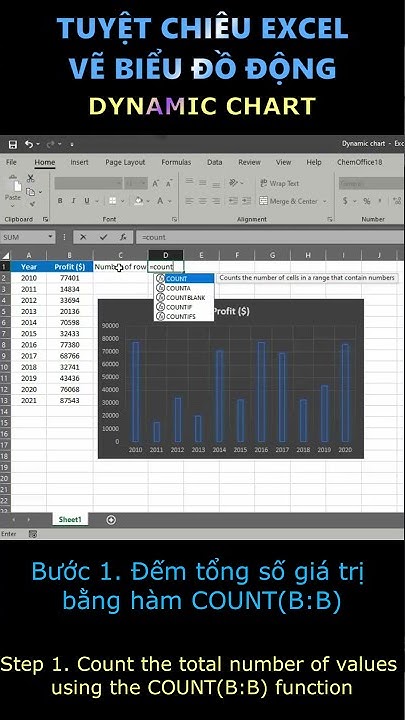The height and width of the screenshot is (720, 405).
Task: Select all cells via the corner triangle
Action: (x=6, y=256)
